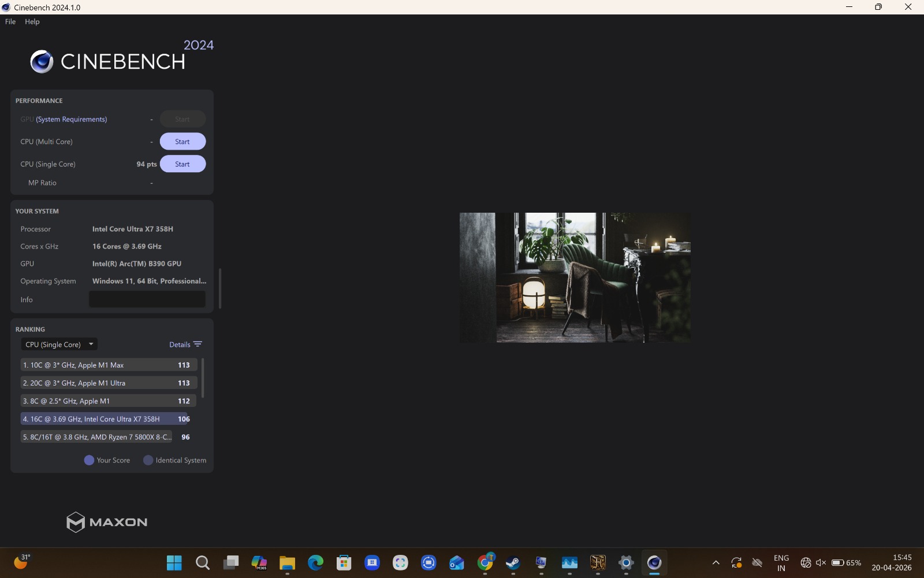The width and height of the screenshot is (924, 578).
Task: Launch Microsoft Edge from the taskbar
Action: pyautogui.click(x=315, y=562)
